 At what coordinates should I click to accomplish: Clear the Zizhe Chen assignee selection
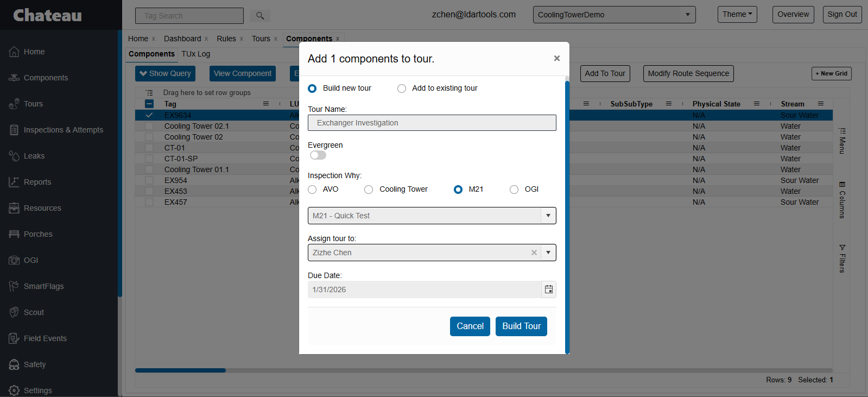tap(534, 253)
